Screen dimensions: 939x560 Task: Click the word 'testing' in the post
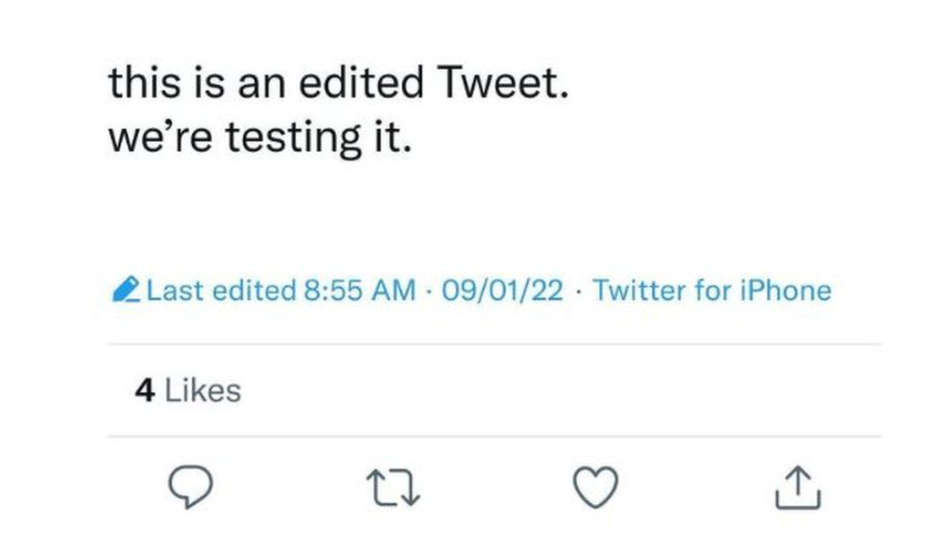tap(294, 138)
